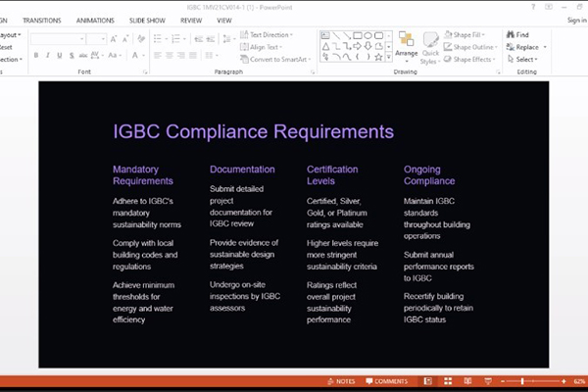Image resolution: width=588 pixels, height=392 pixels.
Task: Open Quick Styles gallery
Action: coord(430,47)
